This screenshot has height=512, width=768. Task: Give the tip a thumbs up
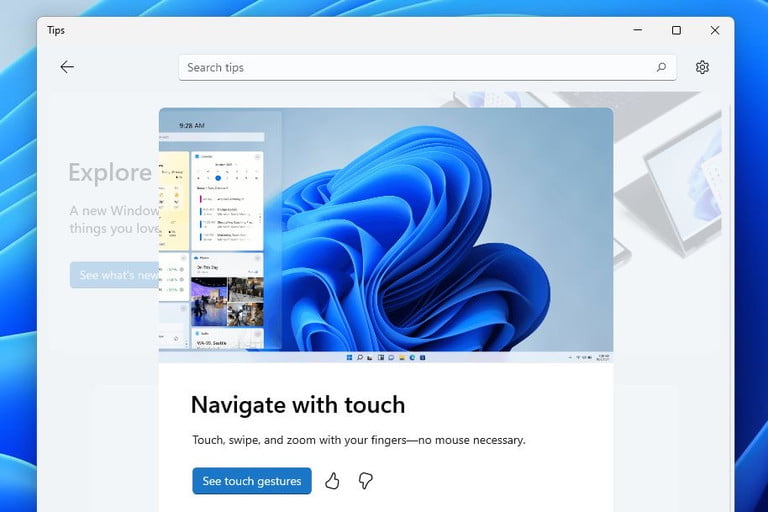[x=332, y=481]
